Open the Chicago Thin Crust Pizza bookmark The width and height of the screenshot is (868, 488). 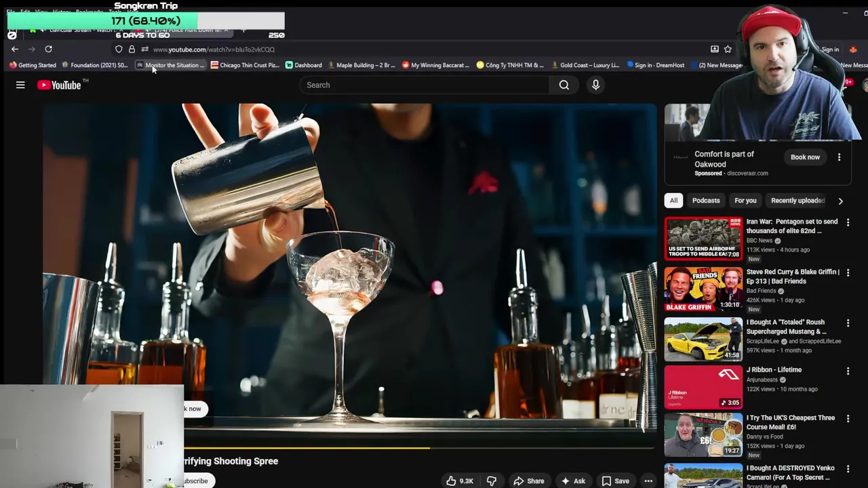pyautogui.click(x=245, y=65)
